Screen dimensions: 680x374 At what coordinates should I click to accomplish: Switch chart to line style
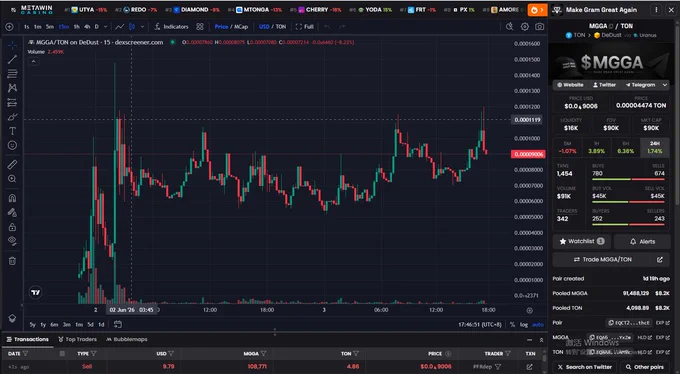pos(119,27)
